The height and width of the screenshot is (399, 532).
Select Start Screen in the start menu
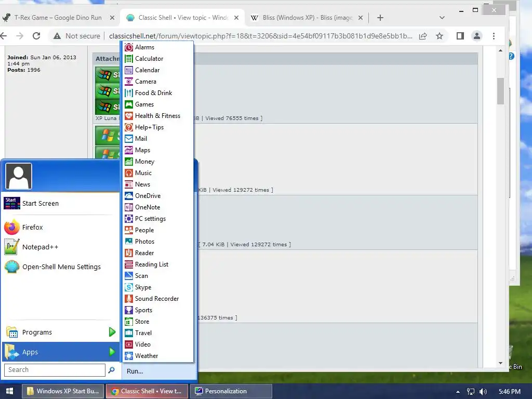pyautogui.click(x=61, y=204)
